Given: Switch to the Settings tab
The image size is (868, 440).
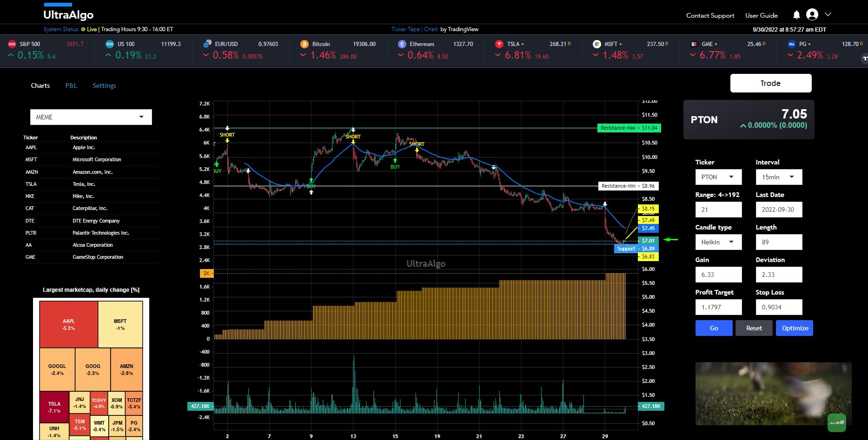Looking at the screenshot, I should [104, 85].
